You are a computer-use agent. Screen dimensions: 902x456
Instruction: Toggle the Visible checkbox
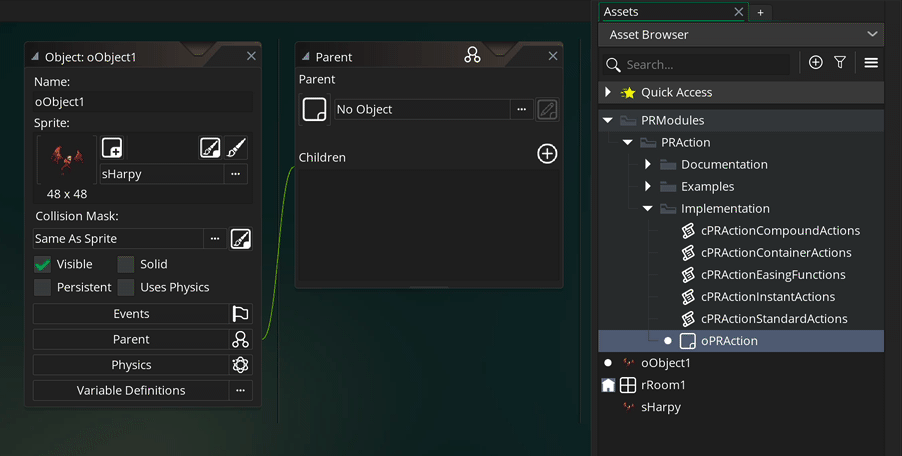tap(42, 265)
